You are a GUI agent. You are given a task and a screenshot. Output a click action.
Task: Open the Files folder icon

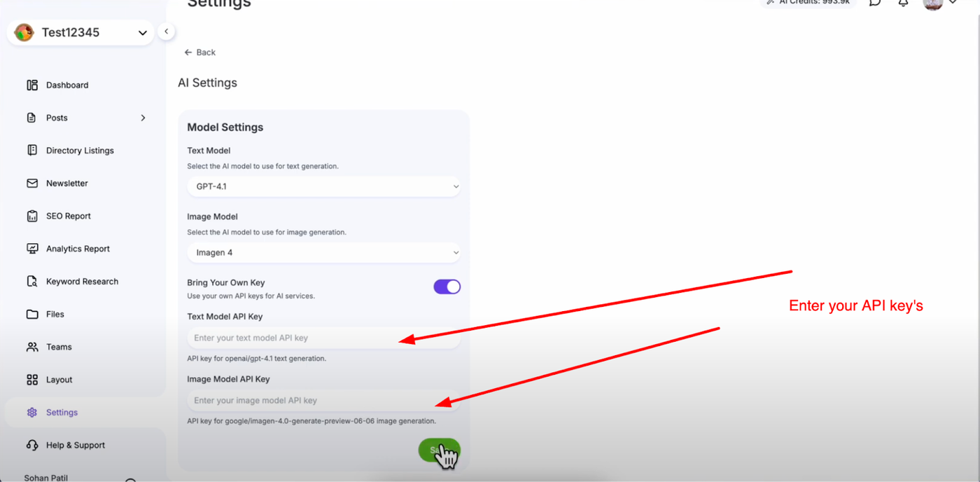tap(32, 314)
